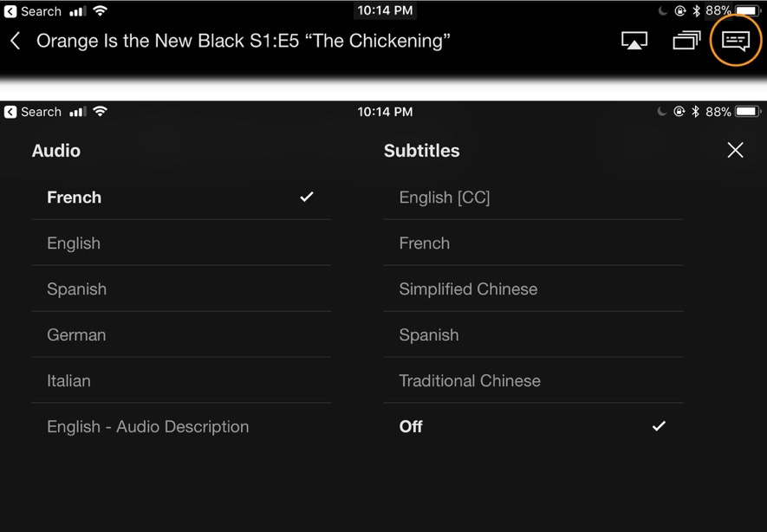
Task: Select French in the Subtitles column
Action: coord(425,243)
